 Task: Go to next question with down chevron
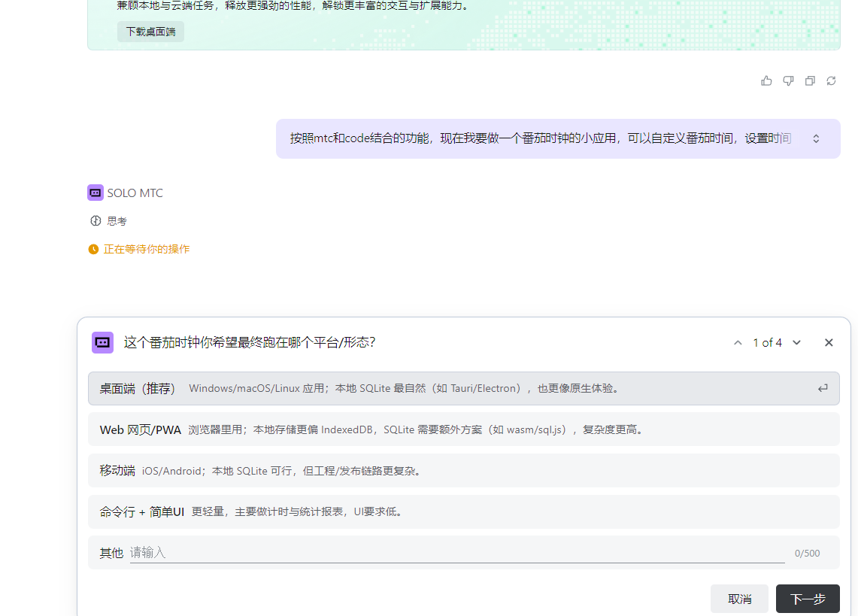pyautogui.click(x=796, y=343)
